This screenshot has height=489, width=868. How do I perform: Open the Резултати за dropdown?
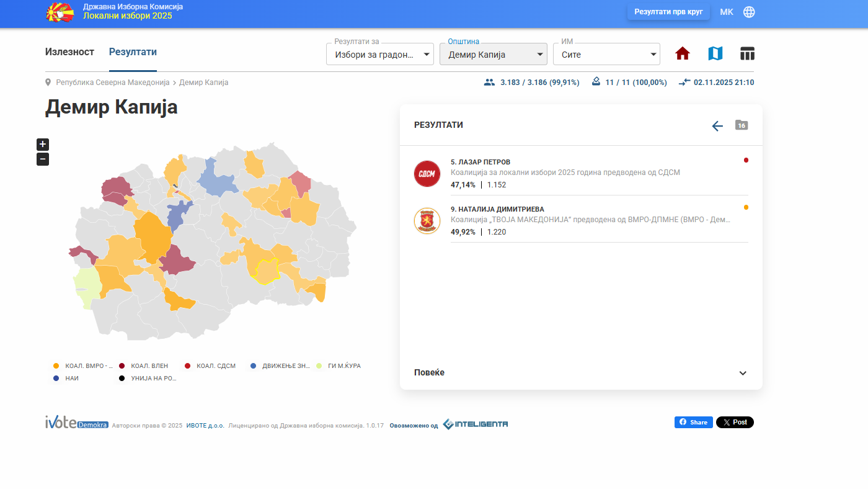tap(379, 55)
